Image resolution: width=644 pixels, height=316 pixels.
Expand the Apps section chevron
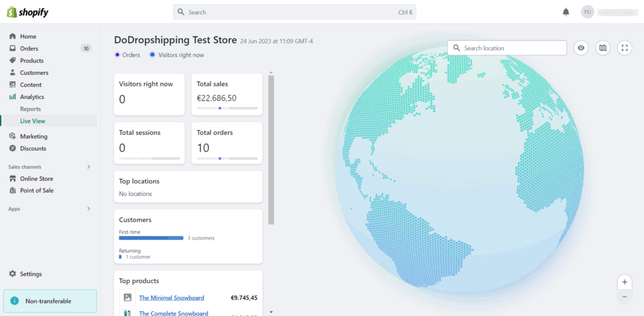point(88,209)
